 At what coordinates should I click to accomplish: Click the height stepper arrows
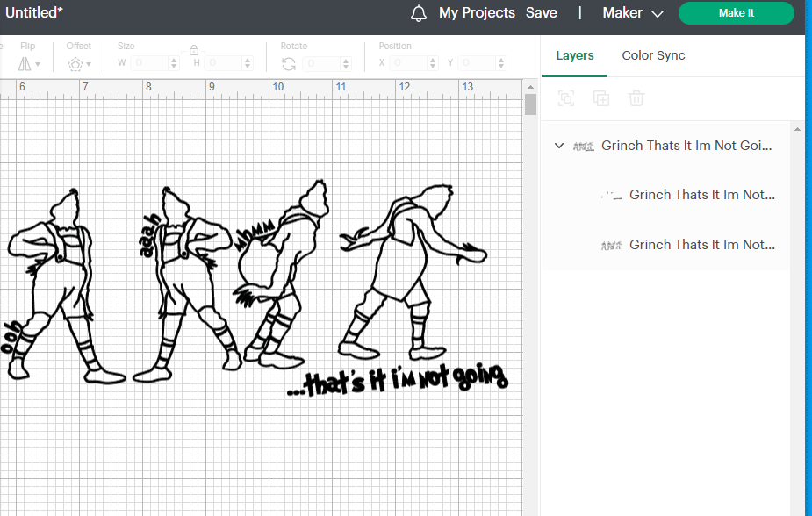pyautogui.click(x=248, y=63)
